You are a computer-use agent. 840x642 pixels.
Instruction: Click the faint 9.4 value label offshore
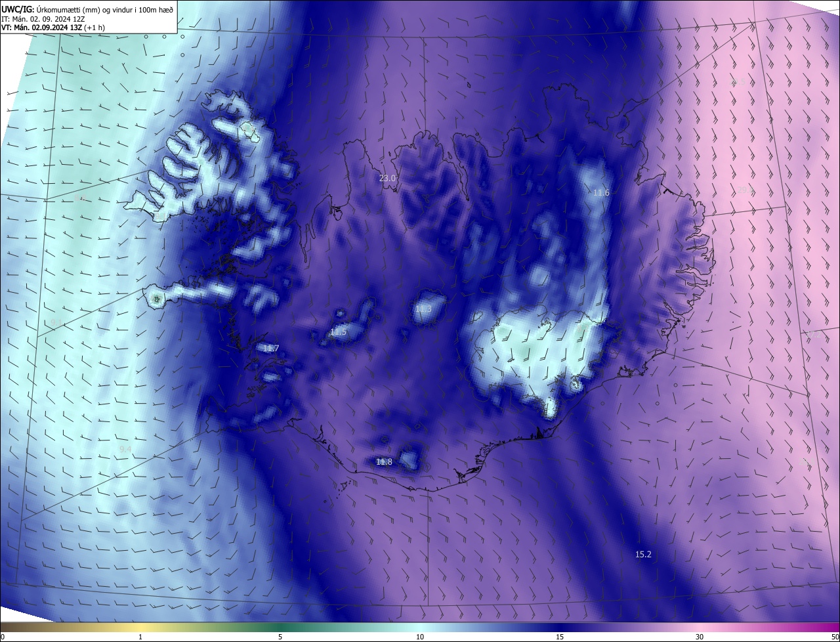point(125,449)
